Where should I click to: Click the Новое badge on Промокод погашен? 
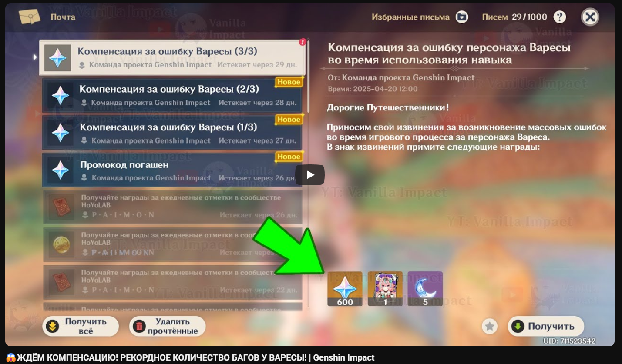289,157
